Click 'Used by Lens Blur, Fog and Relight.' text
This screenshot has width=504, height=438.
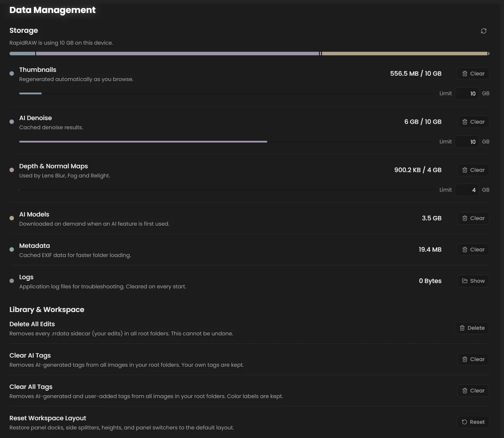point(65,176)
